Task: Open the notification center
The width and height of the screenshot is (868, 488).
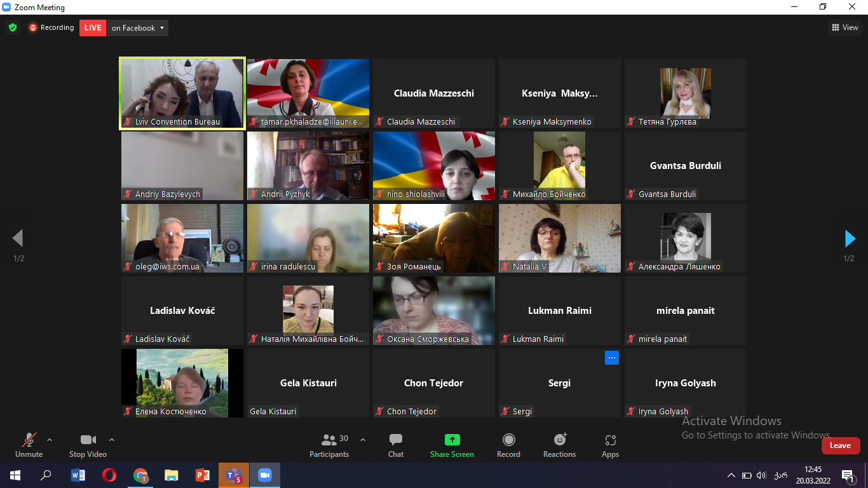Action: point(847,475)
